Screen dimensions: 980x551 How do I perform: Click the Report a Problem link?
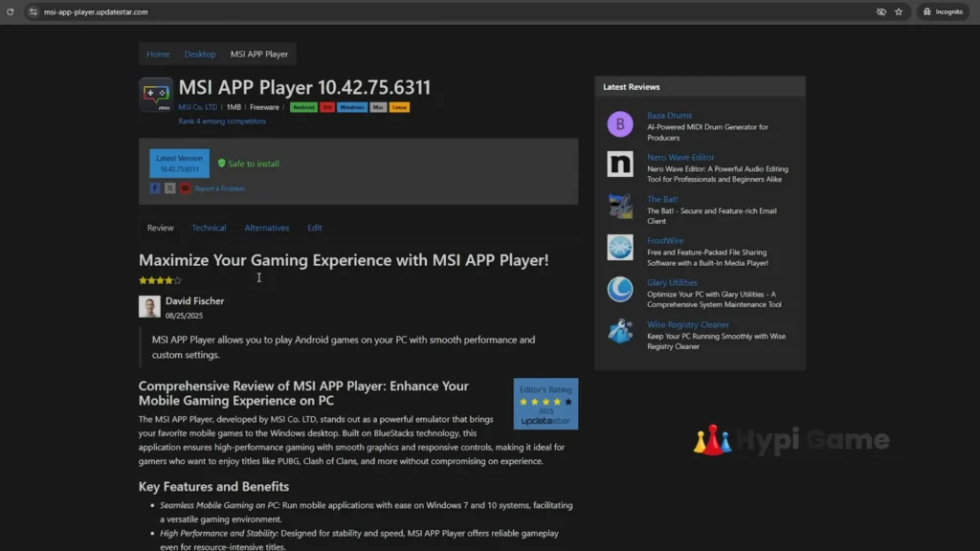click(x=220, y=188)
